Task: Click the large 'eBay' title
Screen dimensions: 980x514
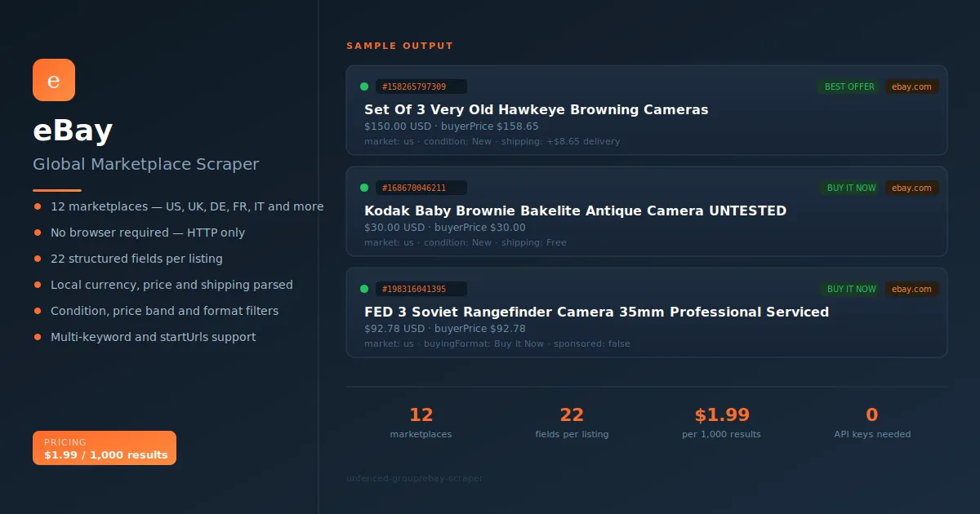Action: (x=73, y=131)
